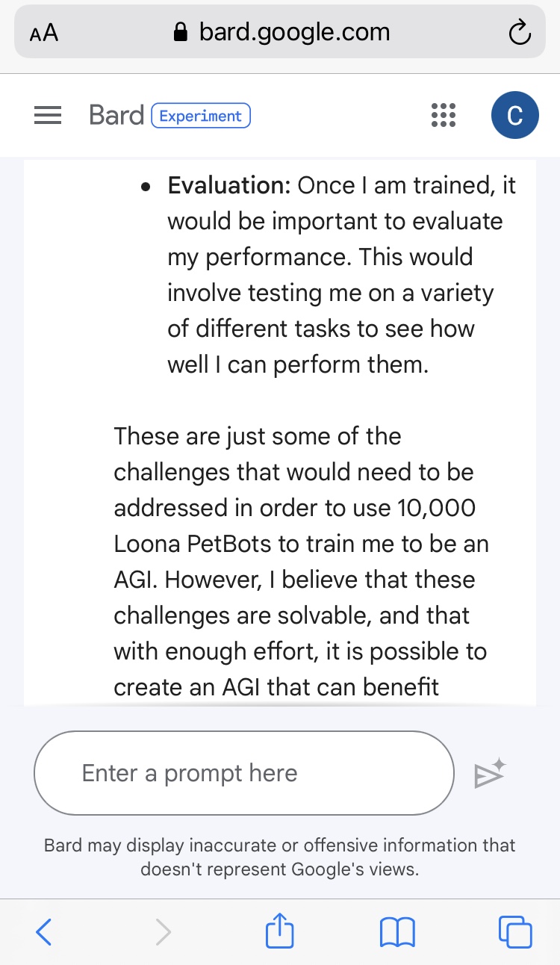560x965 pixels.
Task: Click the Bard disclaimer text
Action: (x=280, y=857)
